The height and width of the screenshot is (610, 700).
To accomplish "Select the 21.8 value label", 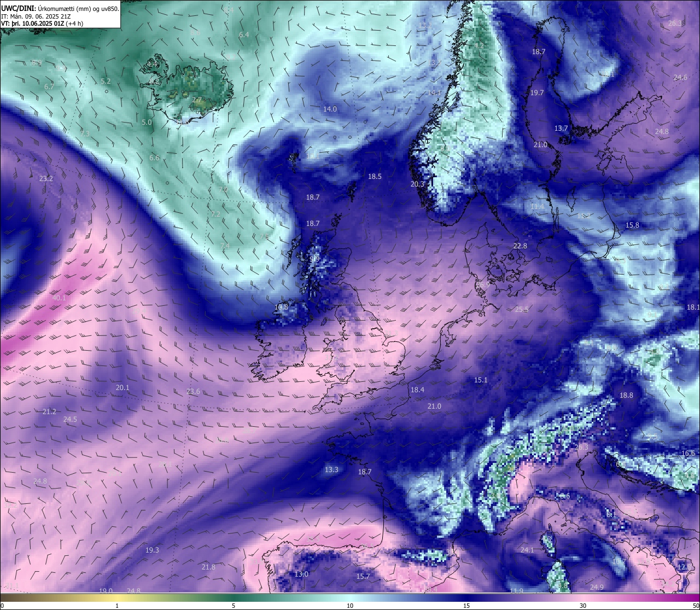I will pyautogui.click(x=208, y=567).
